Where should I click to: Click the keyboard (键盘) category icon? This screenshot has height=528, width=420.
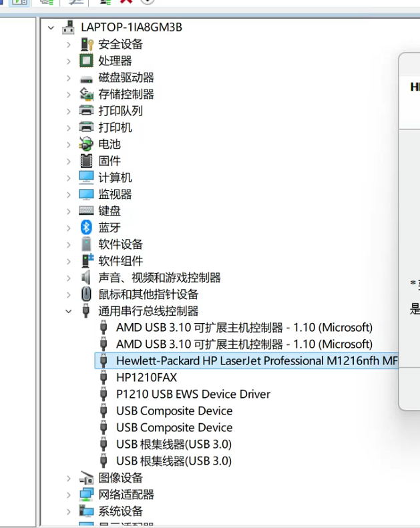86,210
